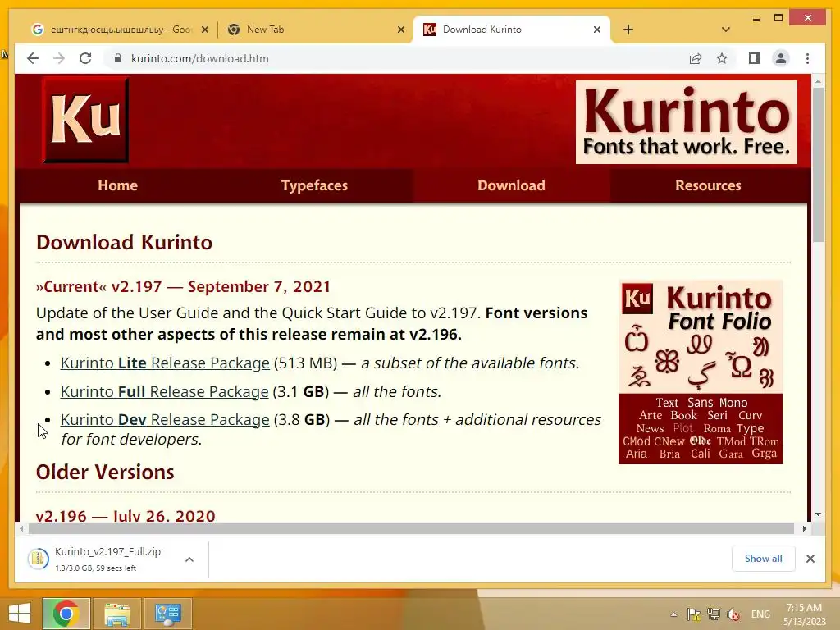Click the Ku logo image
840x630 pixels.
[x=85, y=120]
